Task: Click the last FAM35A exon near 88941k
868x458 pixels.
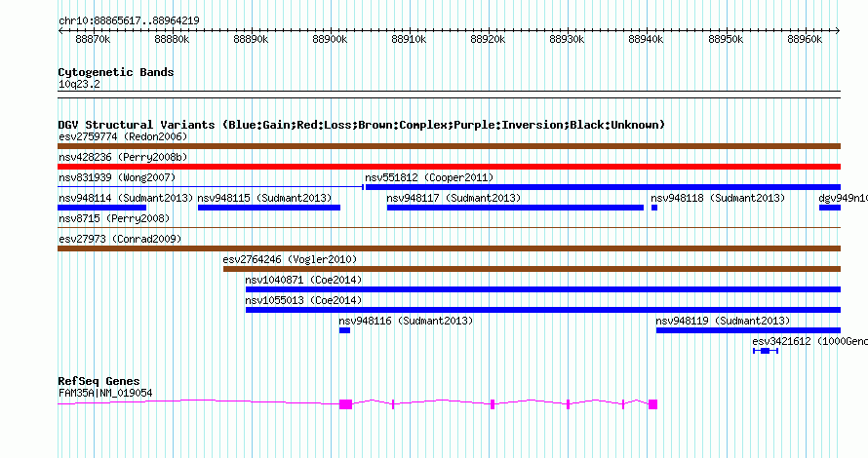Action: click(652, 404)
